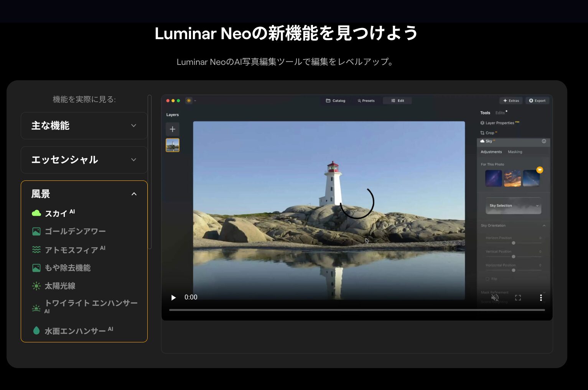The width and height of the screenshot is (588, 390).
Task: Select the lighthouse layer thumbnail
Action: coord(173,145)
